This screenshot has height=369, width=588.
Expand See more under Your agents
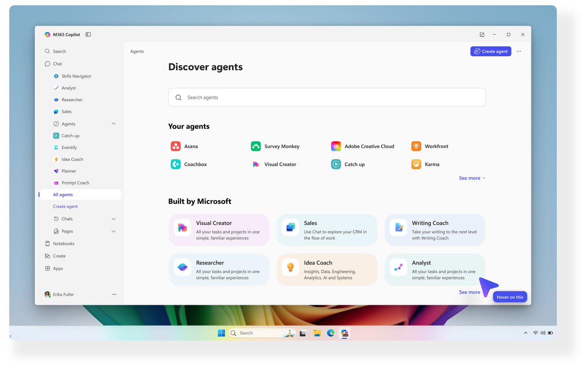(472, 178)
